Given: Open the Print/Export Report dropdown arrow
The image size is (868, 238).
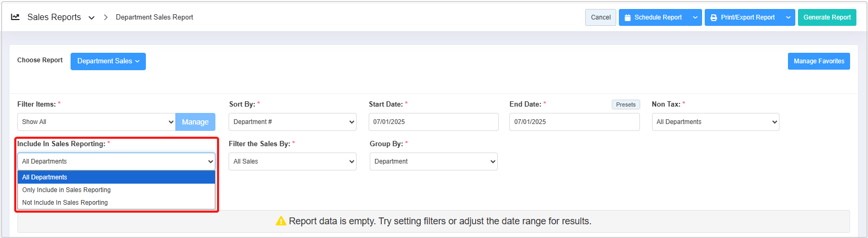Looking at the screenshot, I should coord(788,18).
